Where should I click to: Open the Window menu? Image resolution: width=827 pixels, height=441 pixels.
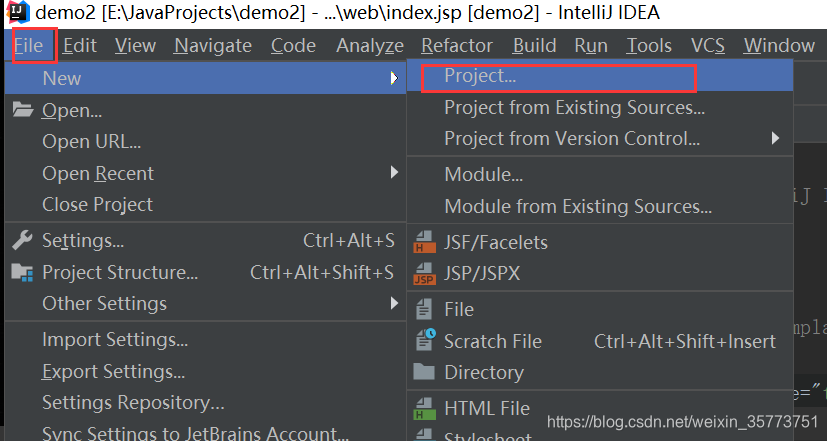779,46
